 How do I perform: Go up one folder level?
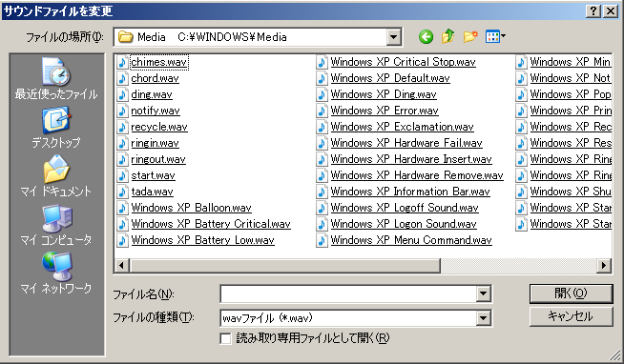point(448,36)
